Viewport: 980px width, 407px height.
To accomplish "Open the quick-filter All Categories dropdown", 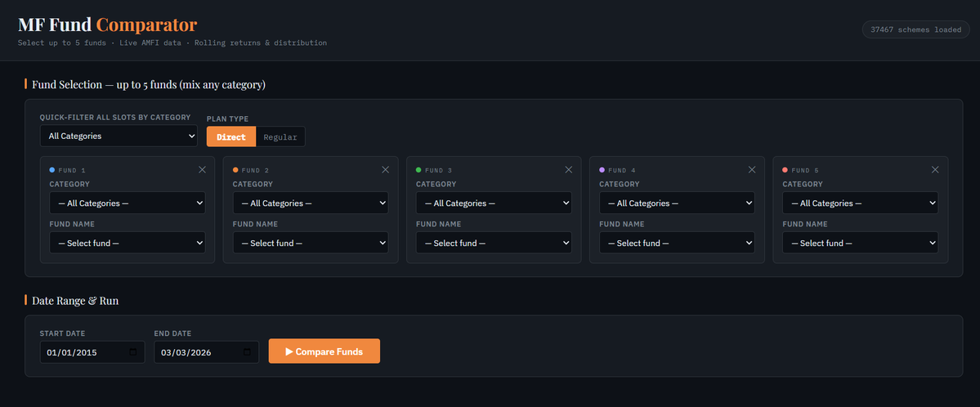I will point(119,136).
